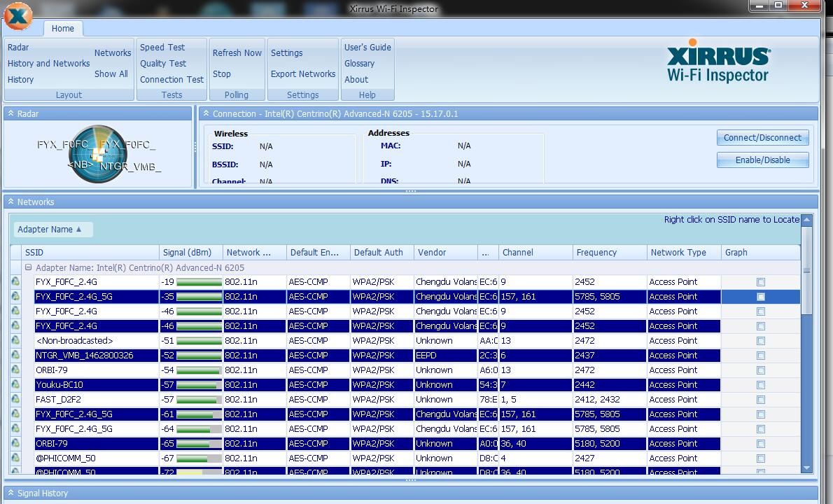Sort by the Signal (dBm) column header

pyautogui.click(x=190, y=252)
